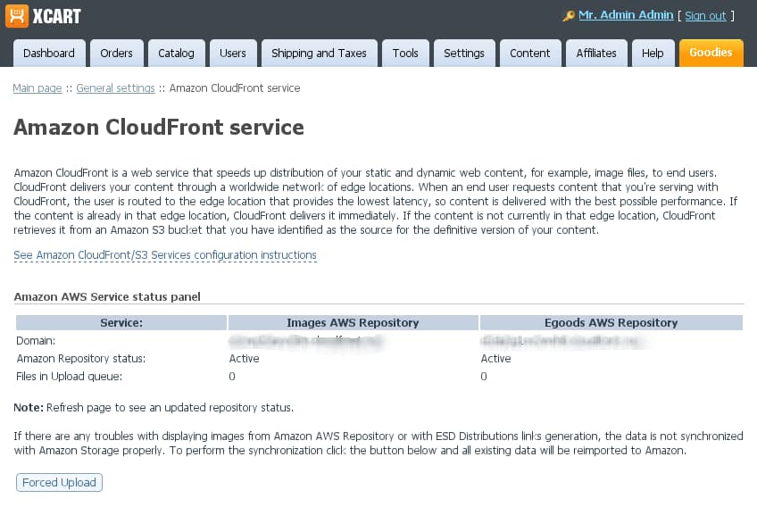Open General settings breadcrumb link
Screen dimensions: 757x532
pos(115,88)
